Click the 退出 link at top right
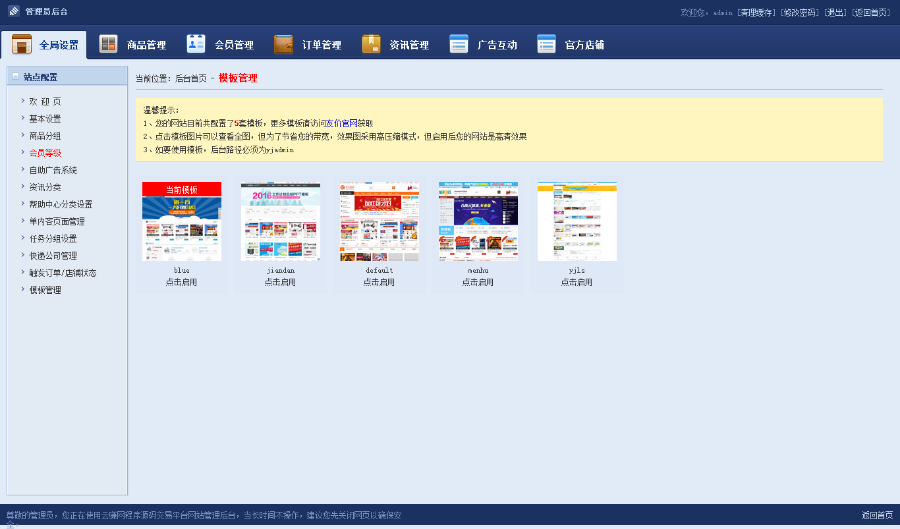 pyautogui.click(x=835, y=12)
